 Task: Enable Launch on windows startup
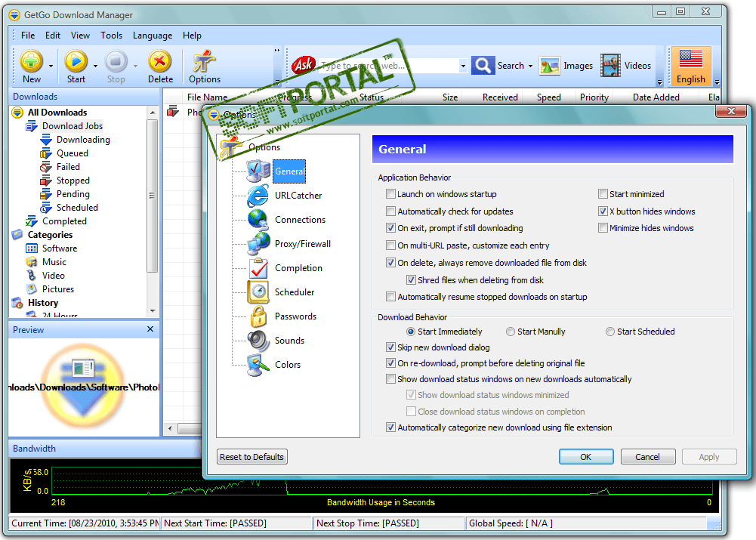click(x=390, y=194)
